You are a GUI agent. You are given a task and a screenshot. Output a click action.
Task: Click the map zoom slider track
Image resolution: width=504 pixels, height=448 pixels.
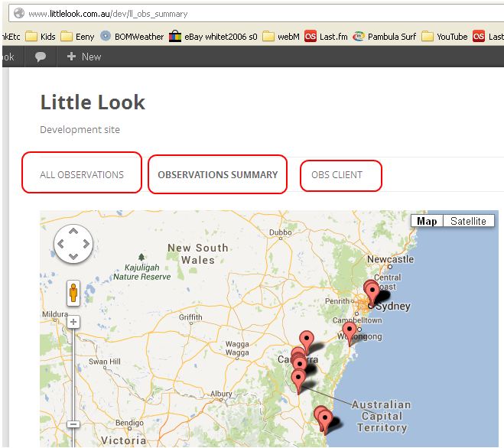coord(73,375)
